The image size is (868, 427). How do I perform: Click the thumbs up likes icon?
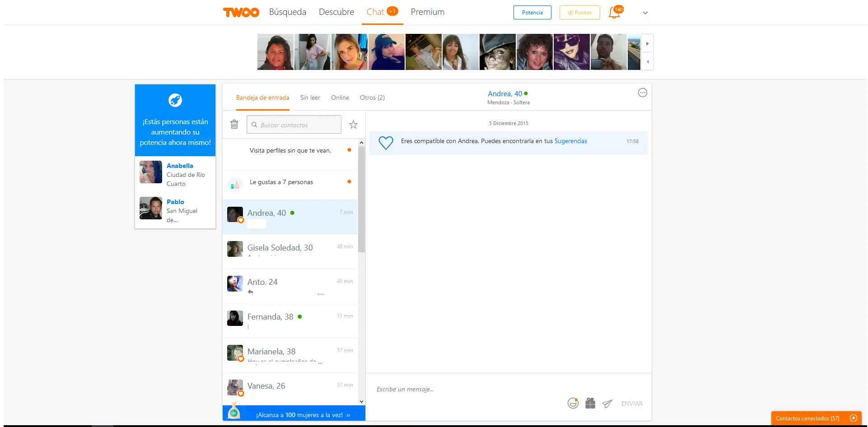(235, 185)
